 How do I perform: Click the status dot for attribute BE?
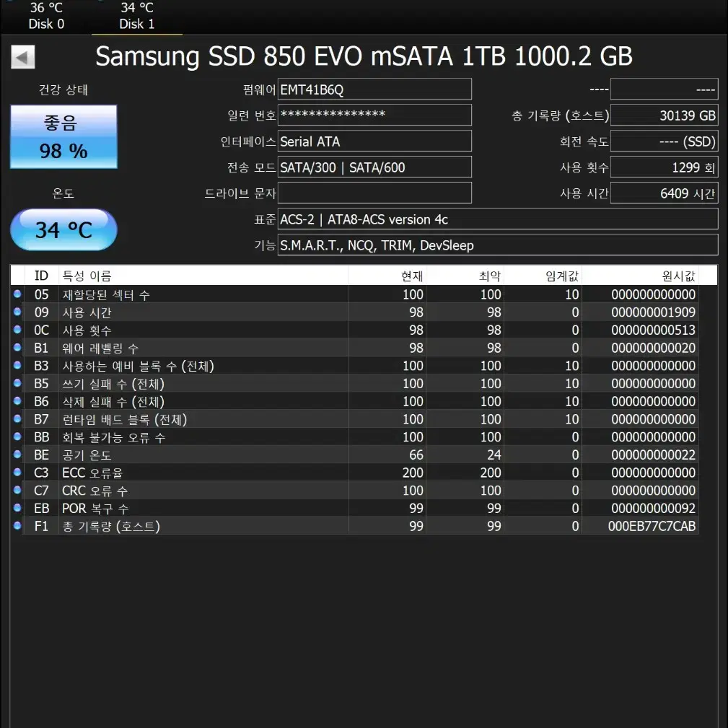pos(17,454)
